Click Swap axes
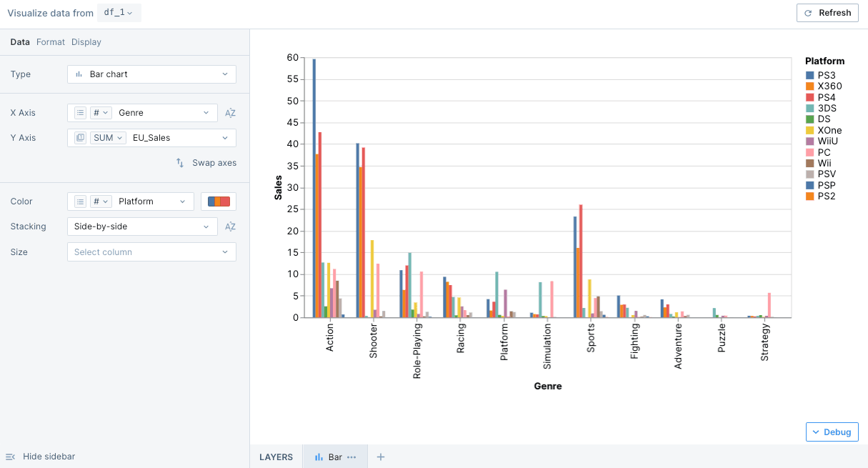The width and height of the screenshot is (868, 468). pyautogui.click(x=206, y=163)
